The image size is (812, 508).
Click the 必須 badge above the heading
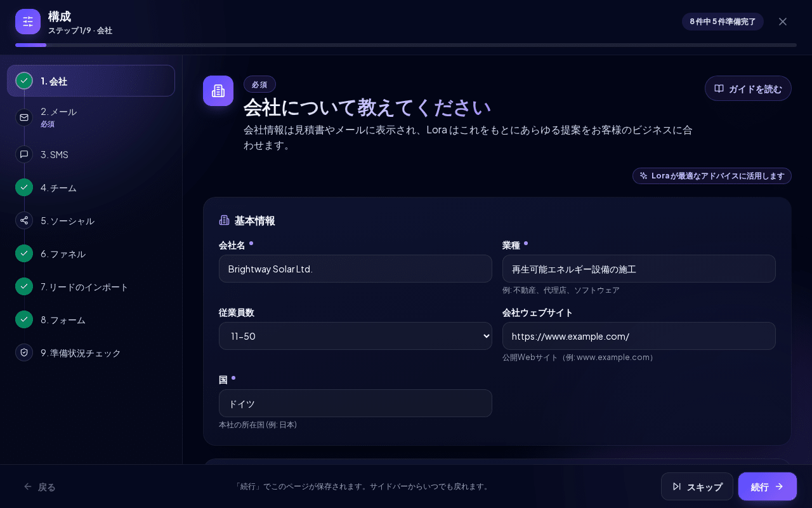click(259, 84)
